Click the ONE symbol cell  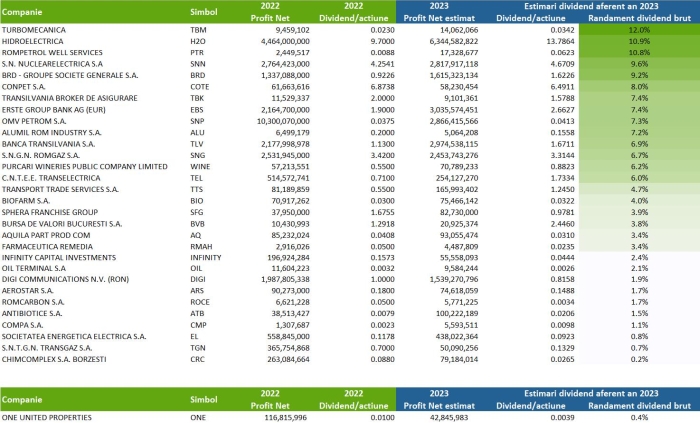[x=198, y=418]
